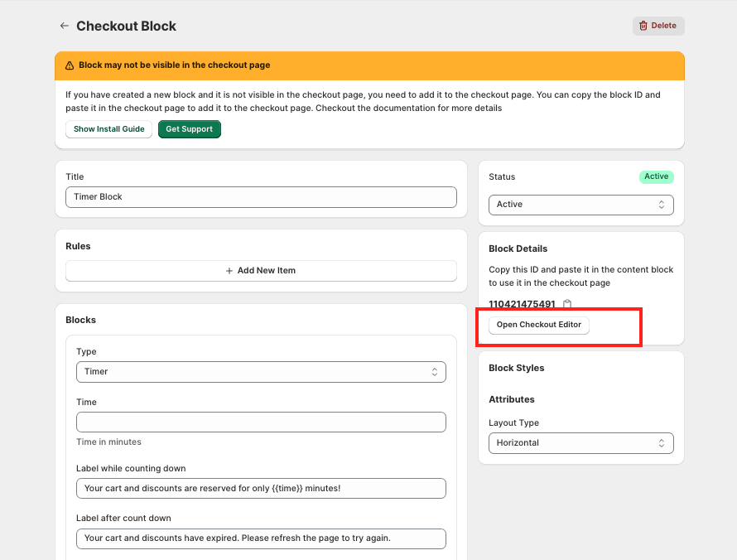Select the Label after count down field
The width and height of the screenshot is (737, 560).
(x=261, y=538)
